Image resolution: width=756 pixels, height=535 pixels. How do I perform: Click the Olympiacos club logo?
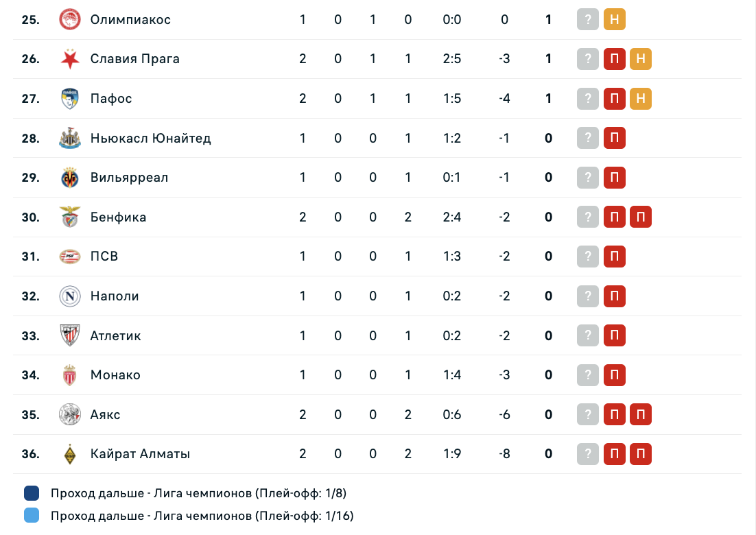click(x=70, y=19)
